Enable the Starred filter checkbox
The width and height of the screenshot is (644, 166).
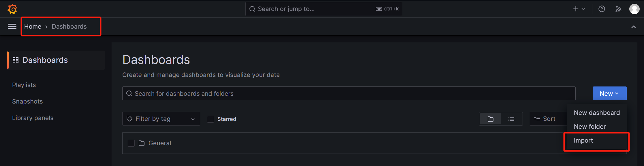(211, 119)
